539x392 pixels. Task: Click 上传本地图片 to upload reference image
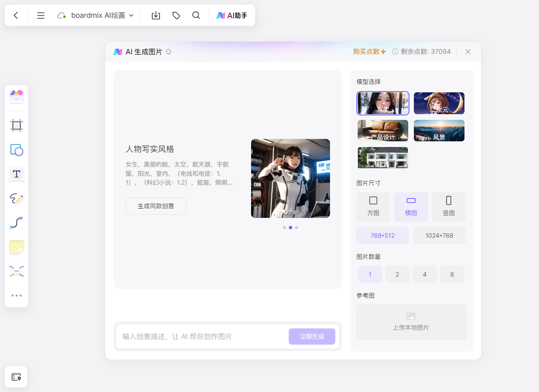point(411,322)
